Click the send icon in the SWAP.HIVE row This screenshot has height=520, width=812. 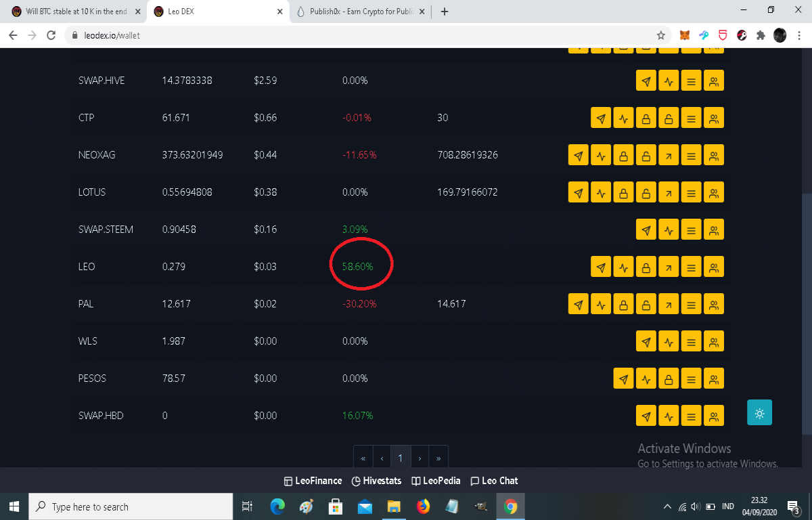(646, 81)
